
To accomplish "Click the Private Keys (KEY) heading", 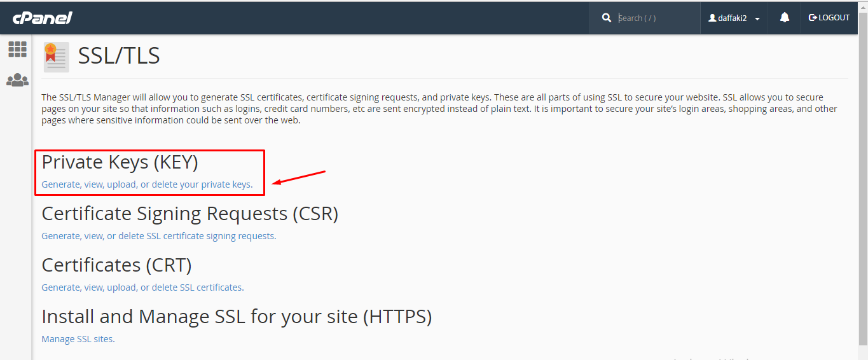I will pyautogui.click(x=120, y=162).
